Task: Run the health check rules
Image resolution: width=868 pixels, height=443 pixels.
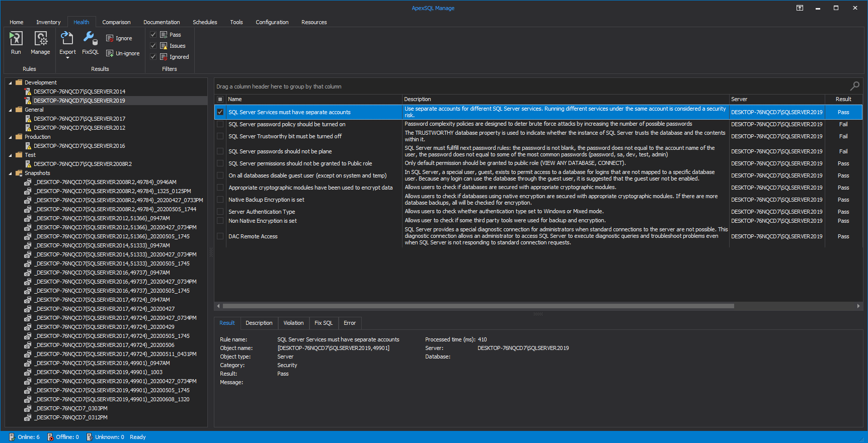Action: coord(16,43)
